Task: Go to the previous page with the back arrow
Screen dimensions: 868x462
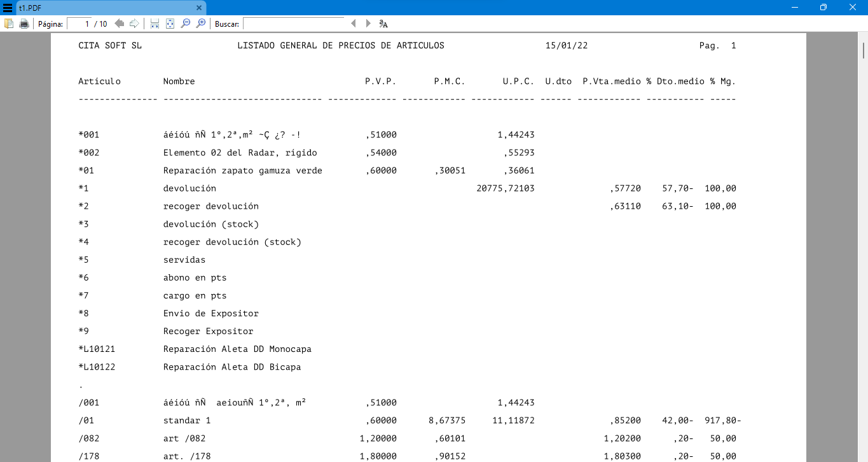Action: pos(120,23)
